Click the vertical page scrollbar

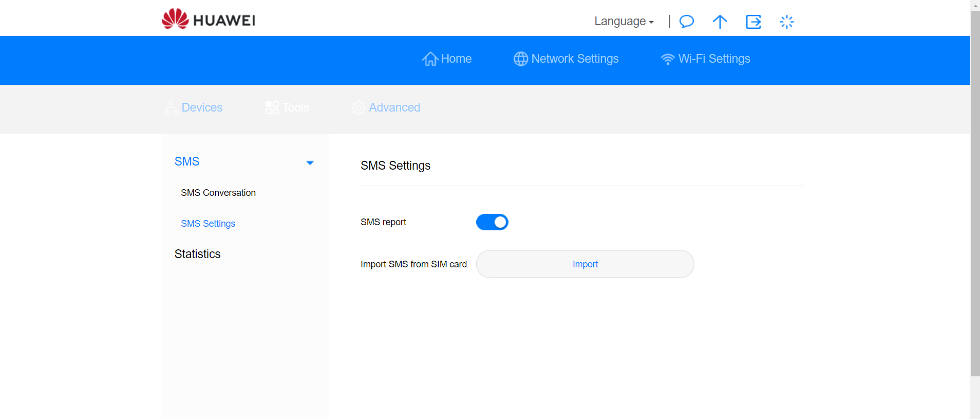975,194
